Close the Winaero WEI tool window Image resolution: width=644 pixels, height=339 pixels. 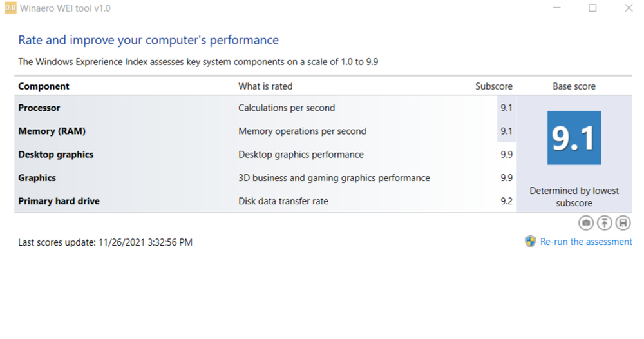coord(629,8)
